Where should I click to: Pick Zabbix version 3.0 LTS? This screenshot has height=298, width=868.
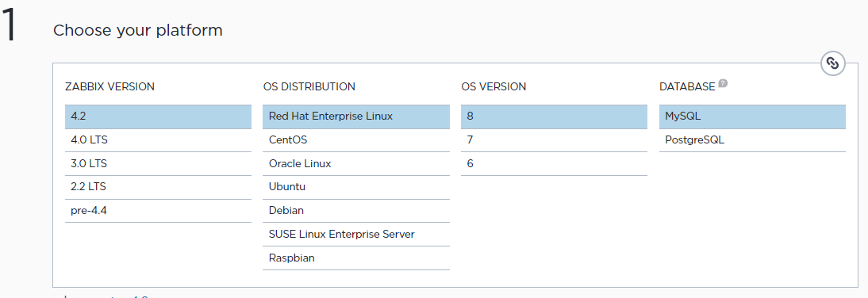point(159,164)
